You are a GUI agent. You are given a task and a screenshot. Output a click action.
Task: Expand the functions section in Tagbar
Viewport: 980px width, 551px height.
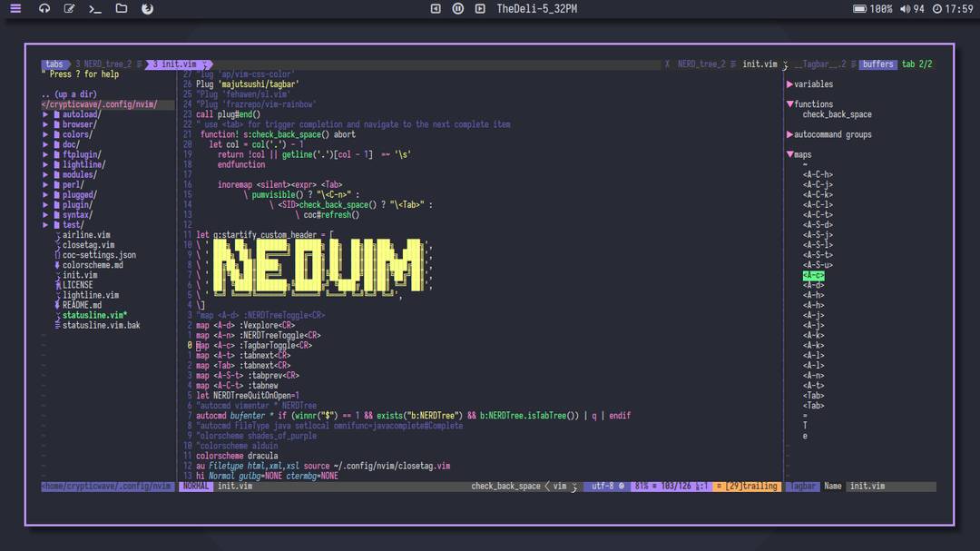point(812,103)
